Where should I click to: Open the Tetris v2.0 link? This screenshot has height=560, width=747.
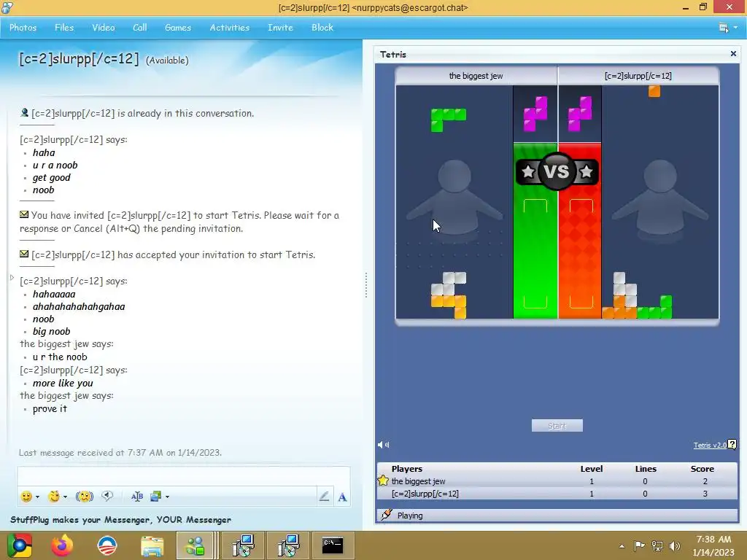pos(710,446)
